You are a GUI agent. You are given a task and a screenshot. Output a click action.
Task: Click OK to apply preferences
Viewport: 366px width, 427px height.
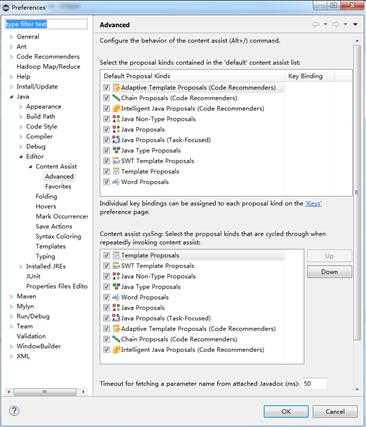(286, 411)
